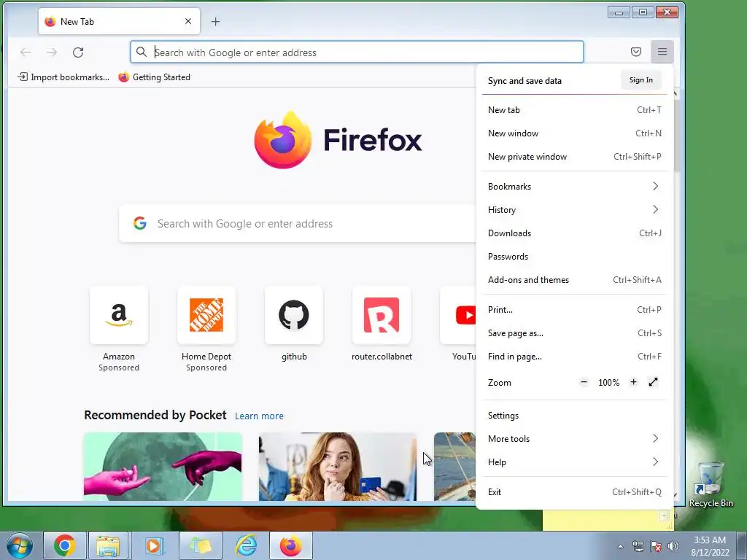This screenshot has width=747, height=560.
Task: Click the network tray icon
Action: (638, 546)
